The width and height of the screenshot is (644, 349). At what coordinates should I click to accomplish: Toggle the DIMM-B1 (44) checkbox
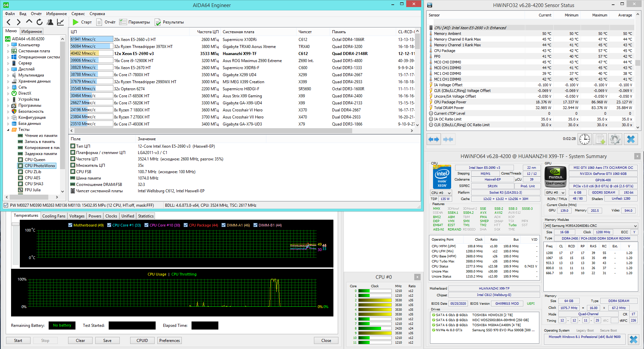[255, 225]
